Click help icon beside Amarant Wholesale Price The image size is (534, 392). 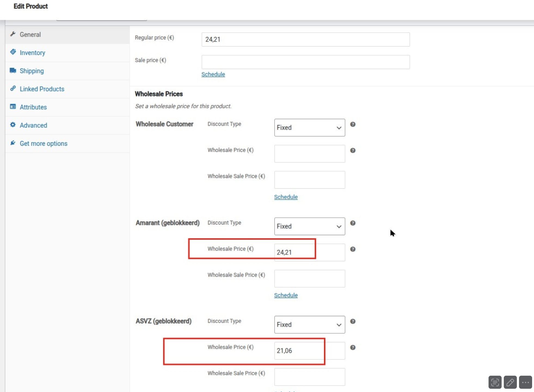click(x=353, y=249)
